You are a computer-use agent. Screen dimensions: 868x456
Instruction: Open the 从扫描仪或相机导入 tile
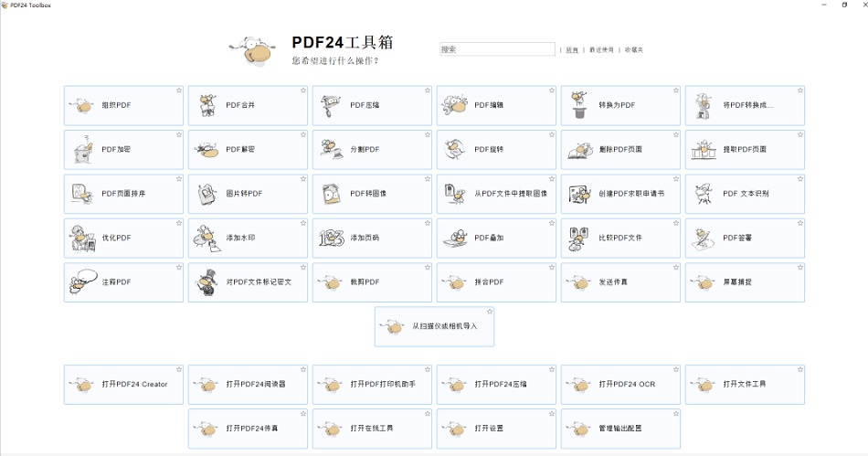(435, 326)
